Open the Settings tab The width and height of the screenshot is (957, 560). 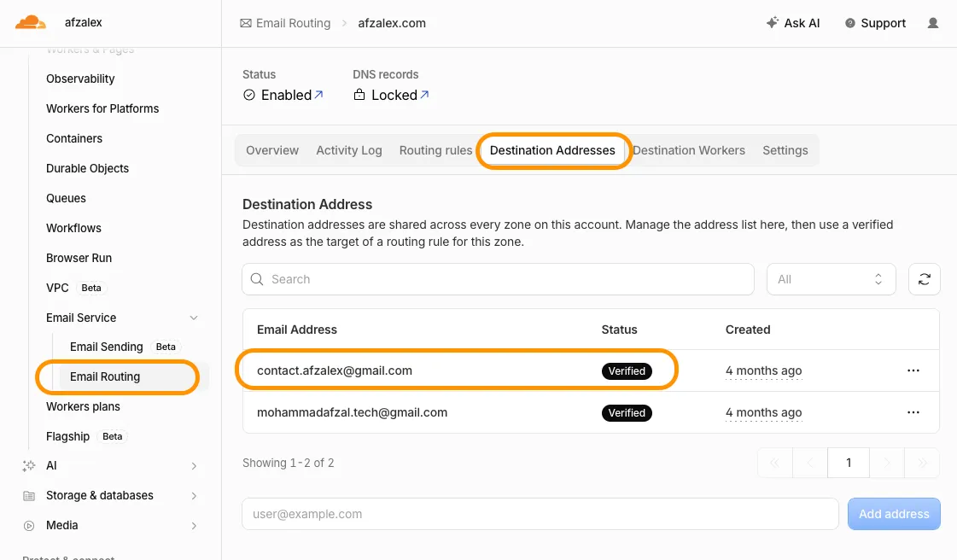coord(785,150)
